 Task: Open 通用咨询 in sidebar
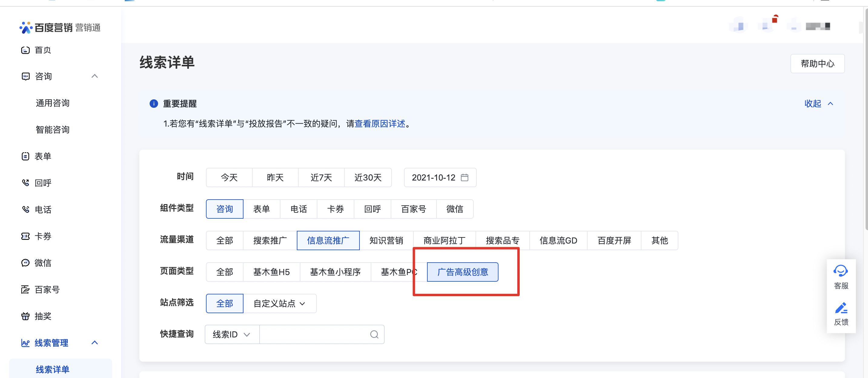[52, 103]
